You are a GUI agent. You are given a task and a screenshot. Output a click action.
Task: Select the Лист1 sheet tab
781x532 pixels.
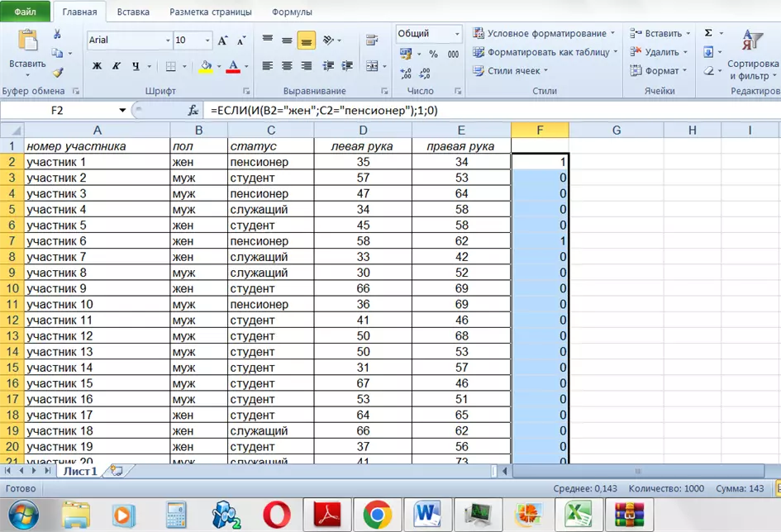[80, 471]
